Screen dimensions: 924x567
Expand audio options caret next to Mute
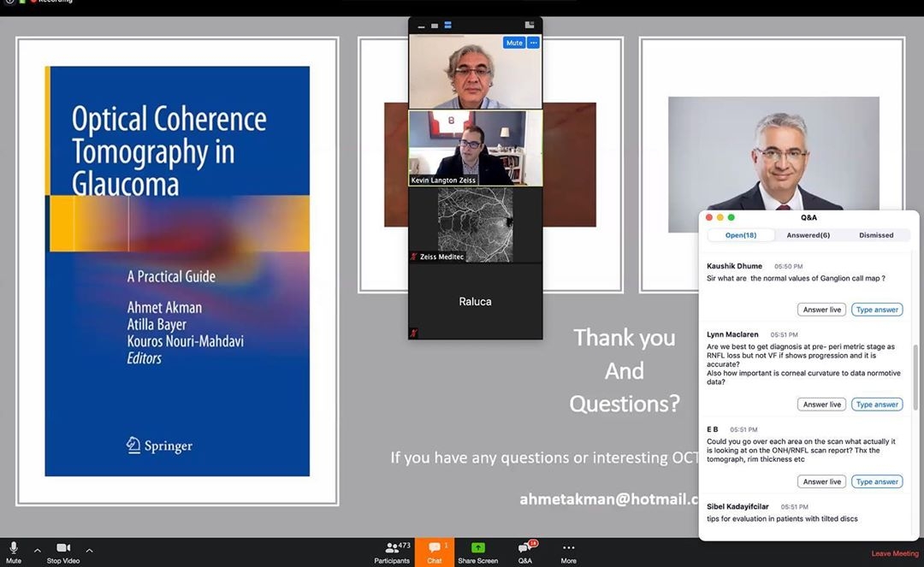(x=38, y=551)
